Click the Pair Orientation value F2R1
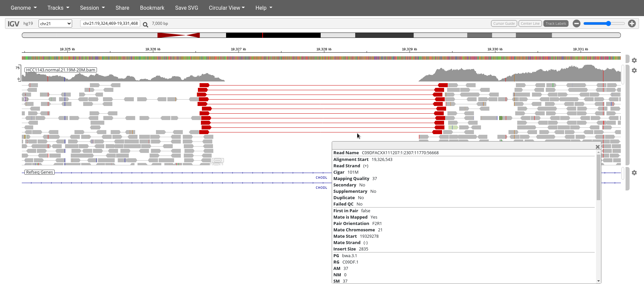The height and width of the screenshot is (284, 644). pyautogui.click(x=377, y=223)
